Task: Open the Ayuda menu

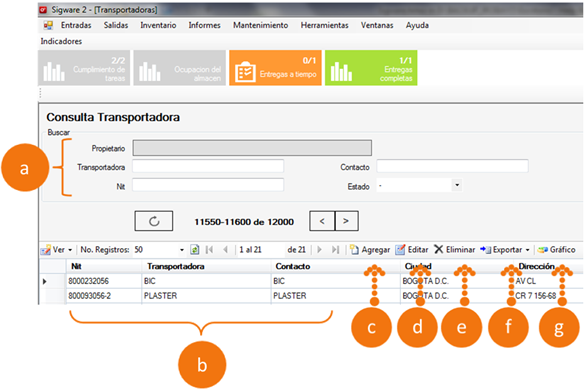Action: pos(417,25)
